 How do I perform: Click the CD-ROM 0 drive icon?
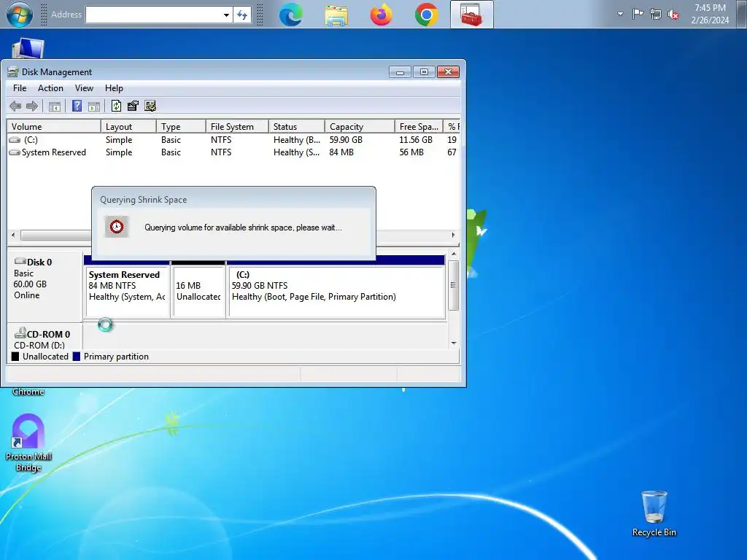pos(20,332)
